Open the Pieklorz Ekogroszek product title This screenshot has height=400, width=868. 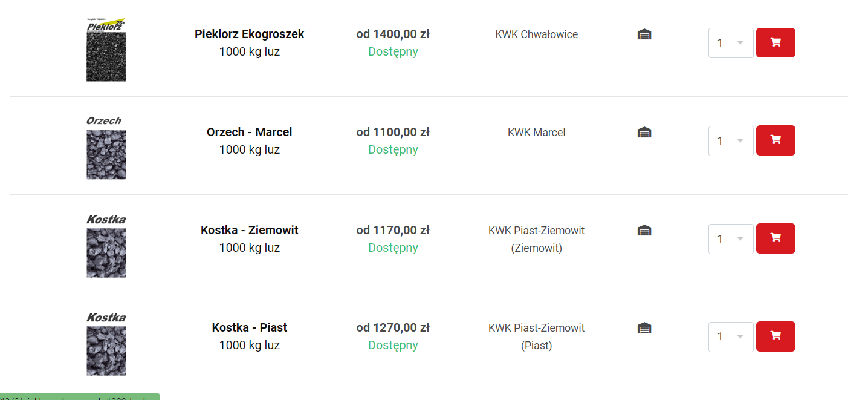249,34
